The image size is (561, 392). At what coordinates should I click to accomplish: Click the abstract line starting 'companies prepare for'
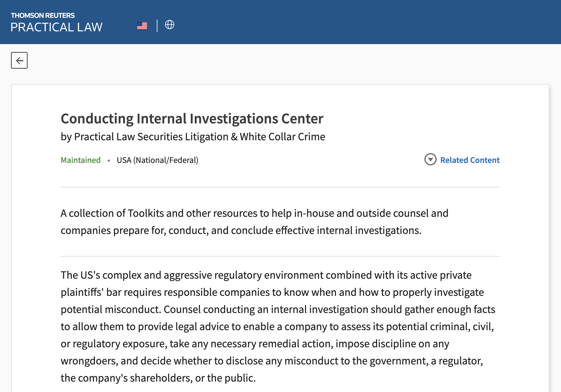tap(241, 230)
